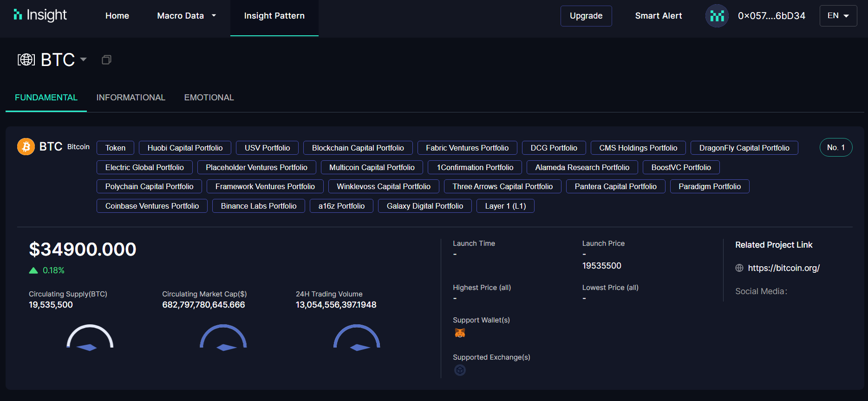Click market cap value 682,797,780,645.666
Screen dimensions: 868x401
(x=203, y=305)
